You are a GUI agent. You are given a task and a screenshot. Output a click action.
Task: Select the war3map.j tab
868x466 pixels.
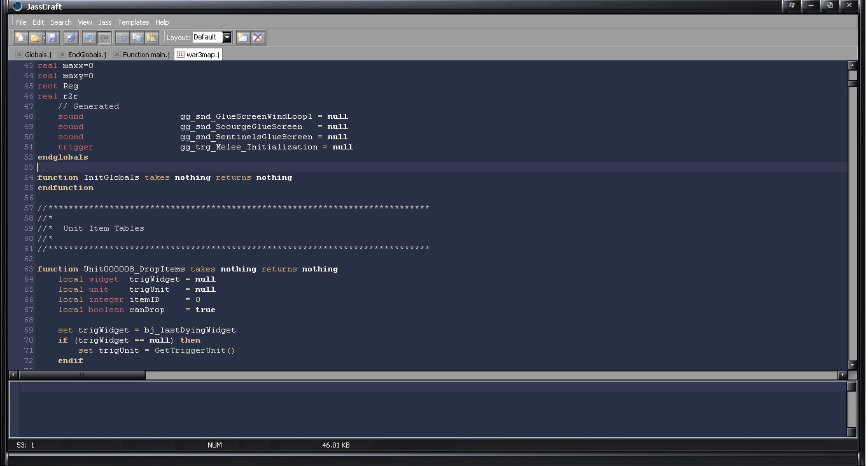pos(198,55)
